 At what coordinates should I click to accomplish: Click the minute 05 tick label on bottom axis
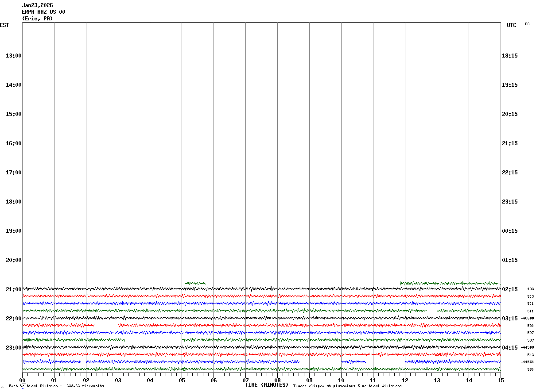click(182, 380)
